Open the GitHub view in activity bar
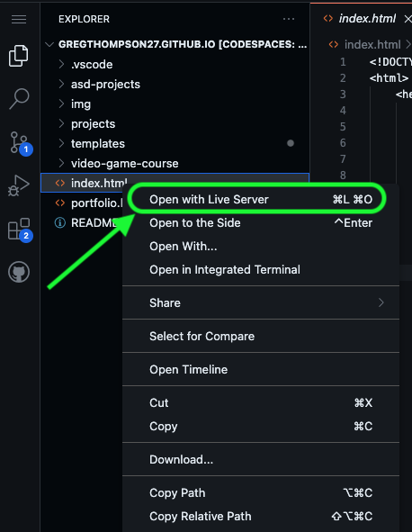 click(19, 272)
